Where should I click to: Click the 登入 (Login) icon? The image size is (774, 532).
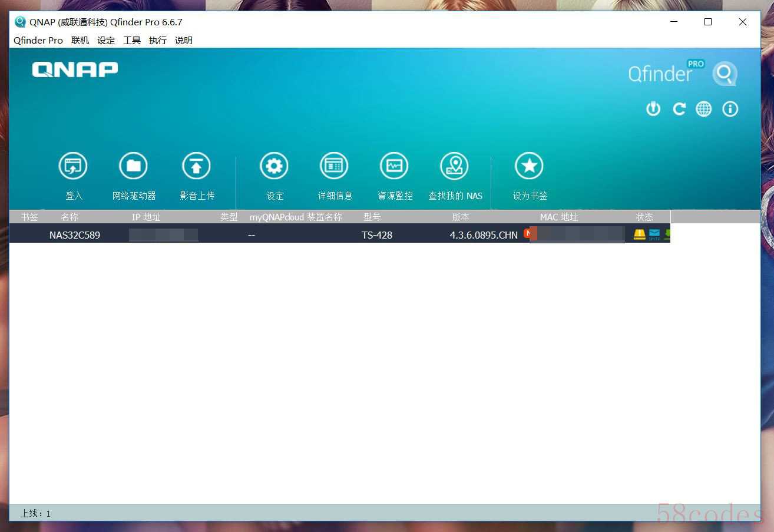click(x=73, y=166)
